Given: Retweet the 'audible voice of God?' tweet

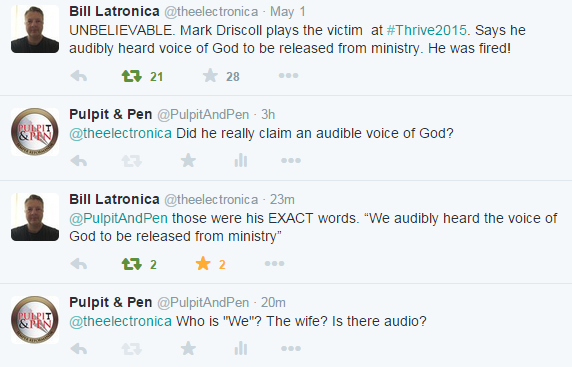Looking at the screenshot, I should coord(132,161).
